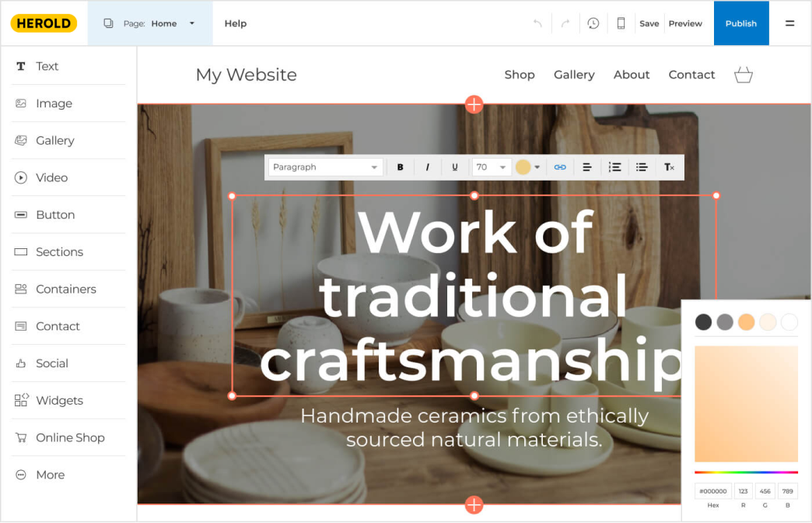Click top-left resize handle of heading box
812x523 pixels.
[x=232, y=196]
